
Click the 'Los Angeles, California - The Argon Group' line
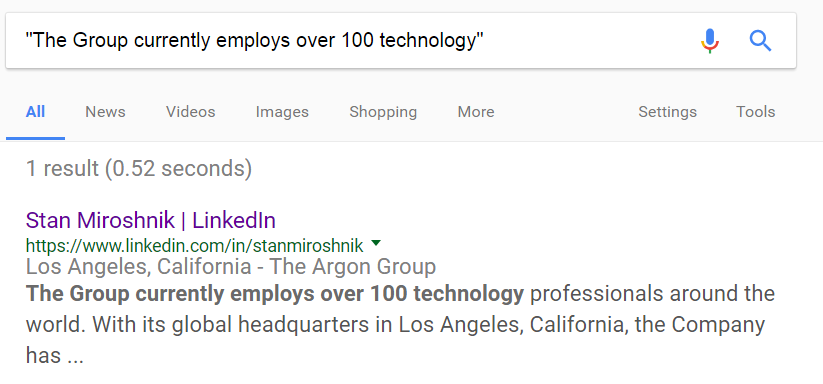[231, 267]
